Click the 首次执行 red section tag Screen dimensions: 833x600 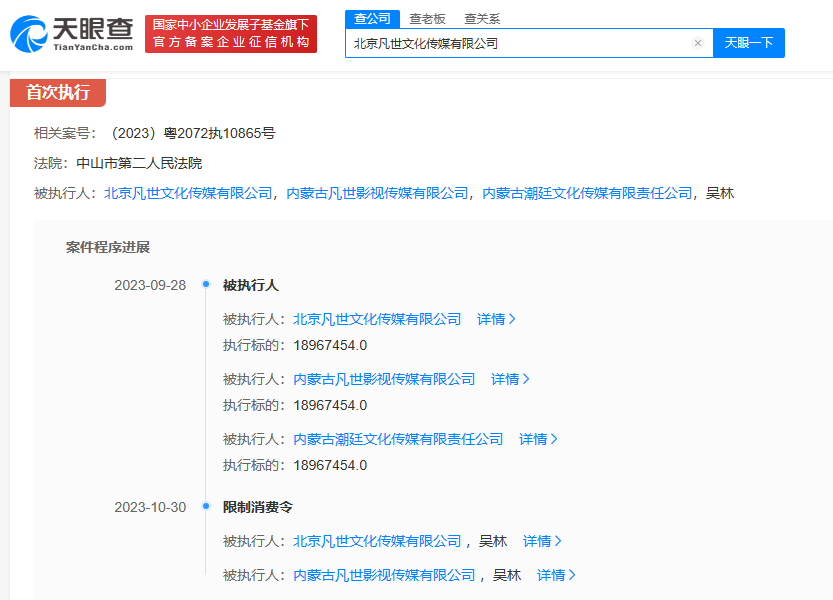click(58, 93)
